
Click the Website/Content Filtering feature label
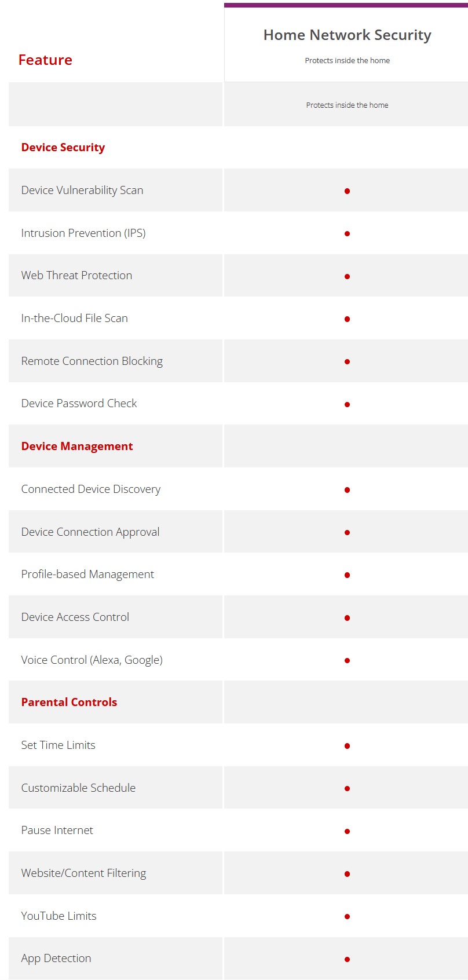pos(83,873)
